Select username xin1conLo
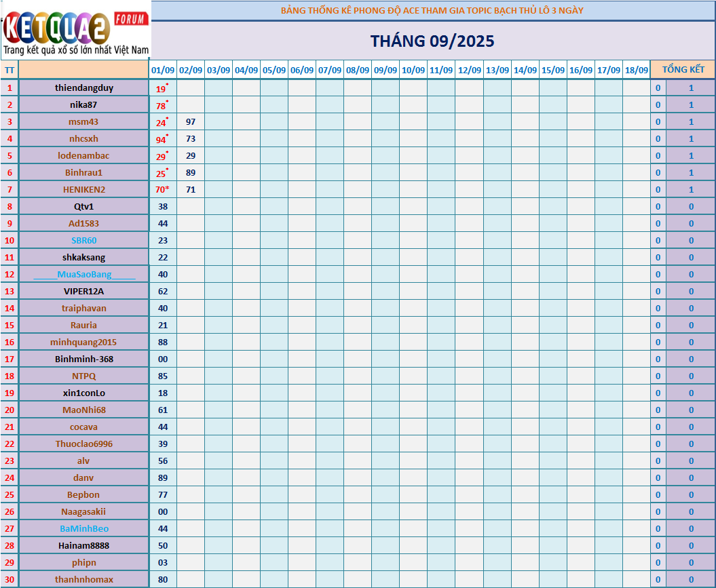 point(84,393)
